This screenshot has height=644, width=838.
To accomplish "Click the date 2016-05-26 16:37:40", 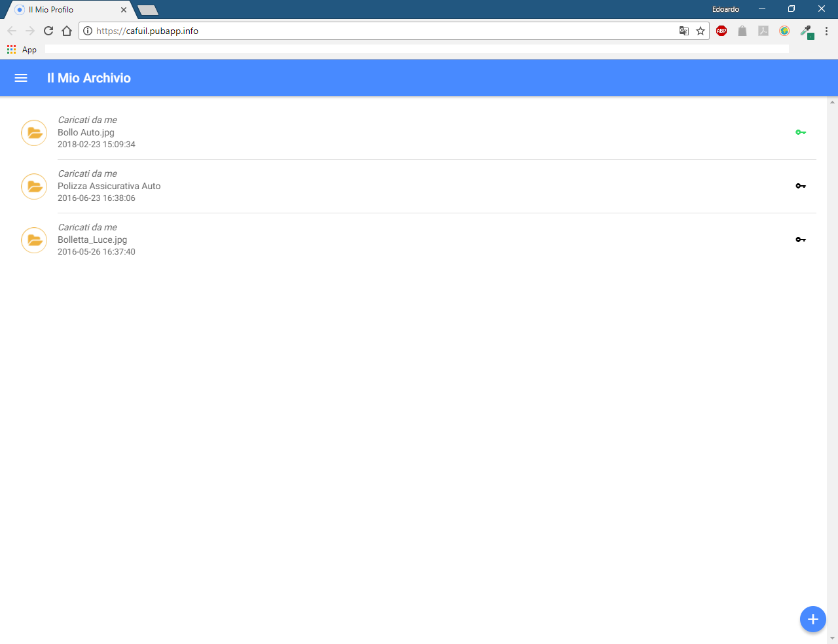I will (96, 252).
